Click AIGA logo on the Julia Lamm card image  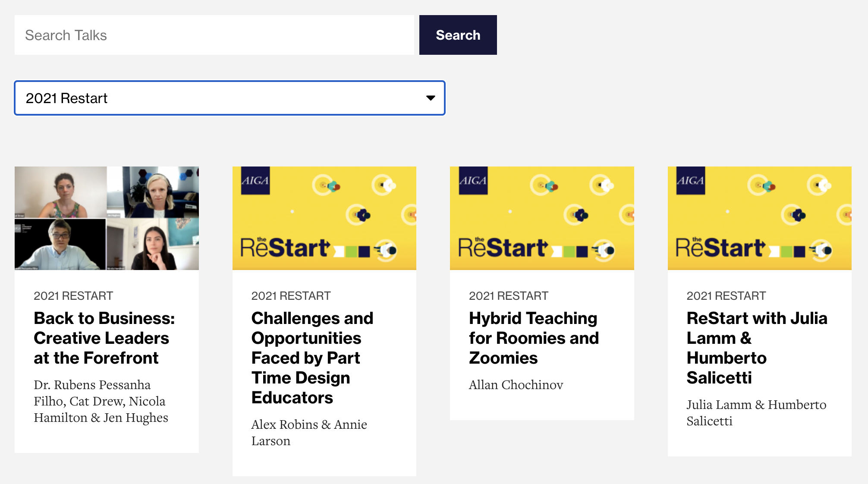tap(690, 181)
